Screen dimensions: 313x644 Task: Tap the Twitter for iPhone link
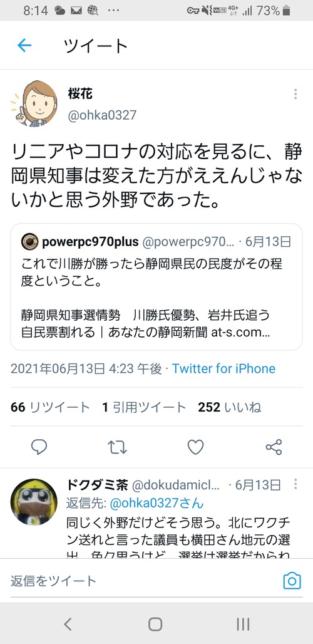223,368
